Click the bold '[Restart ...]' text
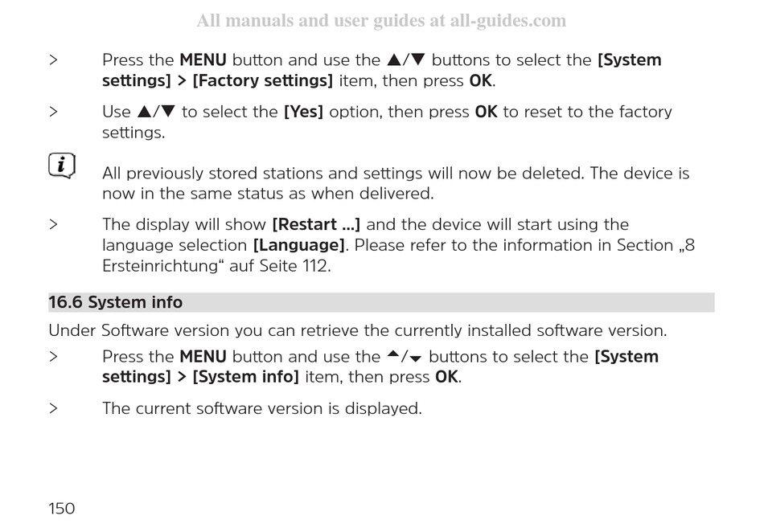 (x=316, y=224)
